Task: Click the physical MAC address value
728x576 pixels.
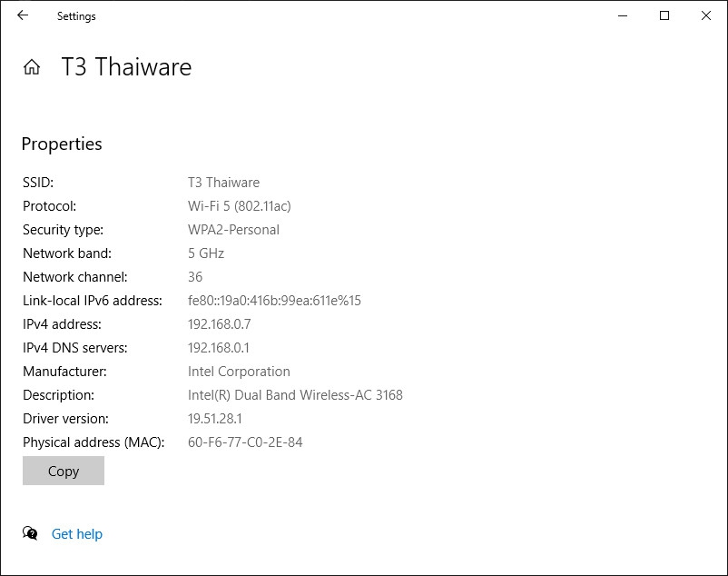Action: point(245,442)
